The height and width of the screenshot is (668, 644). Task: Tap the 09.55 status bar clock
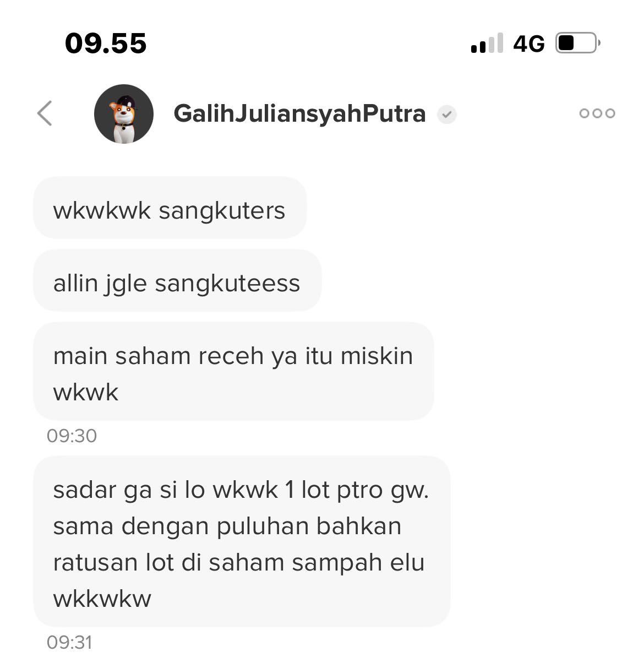coord(106,44)
